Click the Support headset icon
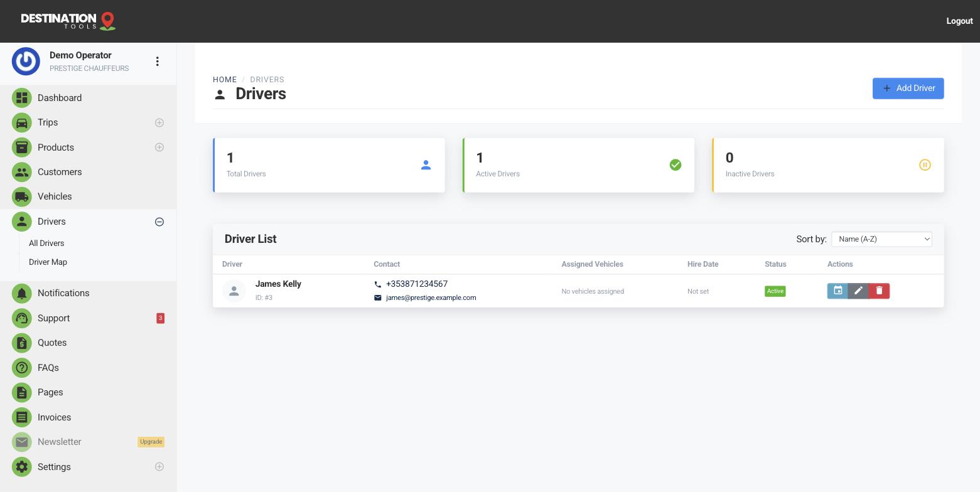 (x=22, y=318)
